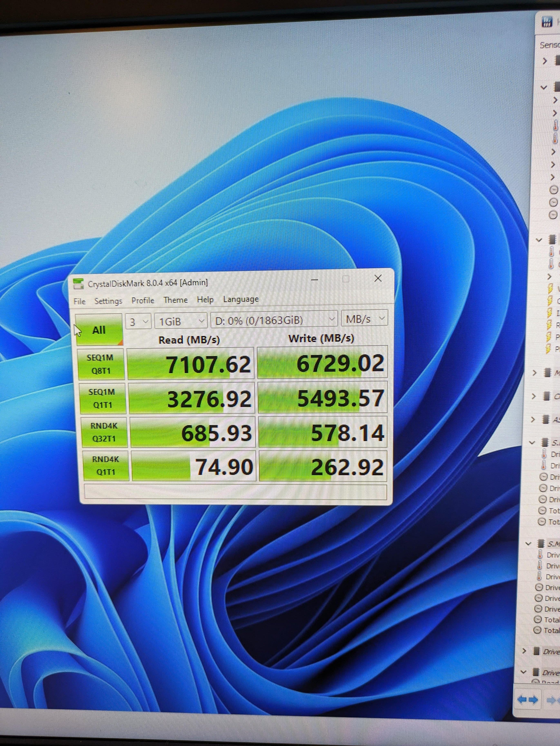Image resolution: width=560 pixels, height=746 pixels.
Task: Click the CrystalDiskMark title bar icon
Action: pos(78,284)
